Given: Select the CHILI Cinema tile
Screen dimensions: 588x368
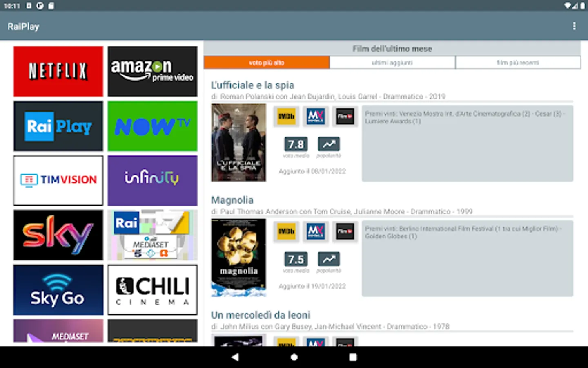Looking at the screenshot, I should (153, 290).
